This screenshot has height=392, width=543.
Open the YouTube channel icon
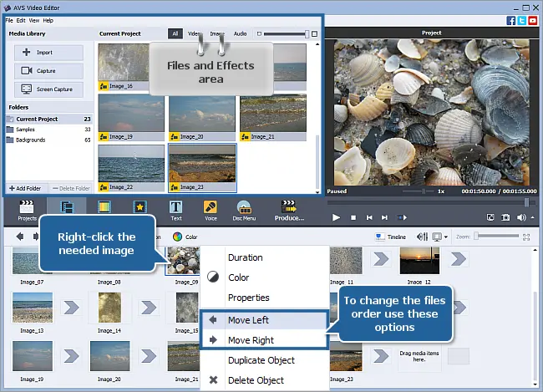tap(533, 20)
